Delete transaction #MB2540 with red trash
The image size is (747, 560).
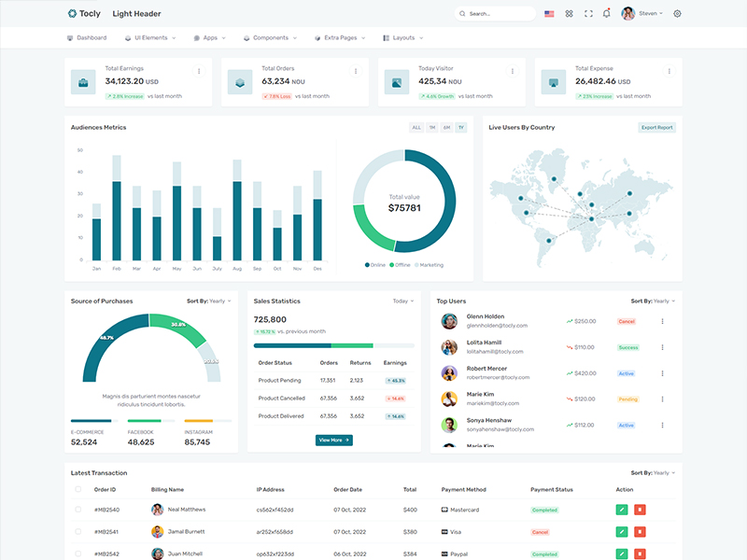click(640, 510)
